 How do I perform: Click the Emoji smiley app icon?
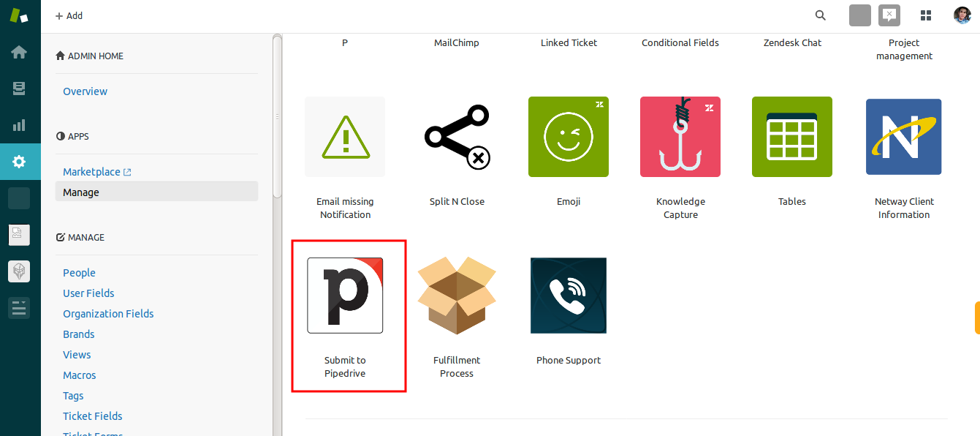[x=569, y=137]
